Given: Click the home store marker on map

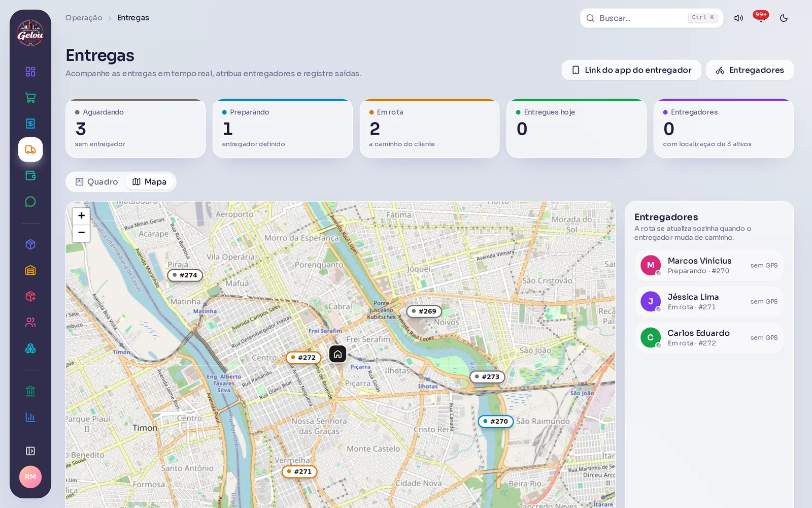Looking at the screenshot, I should (x=338, y=354).
